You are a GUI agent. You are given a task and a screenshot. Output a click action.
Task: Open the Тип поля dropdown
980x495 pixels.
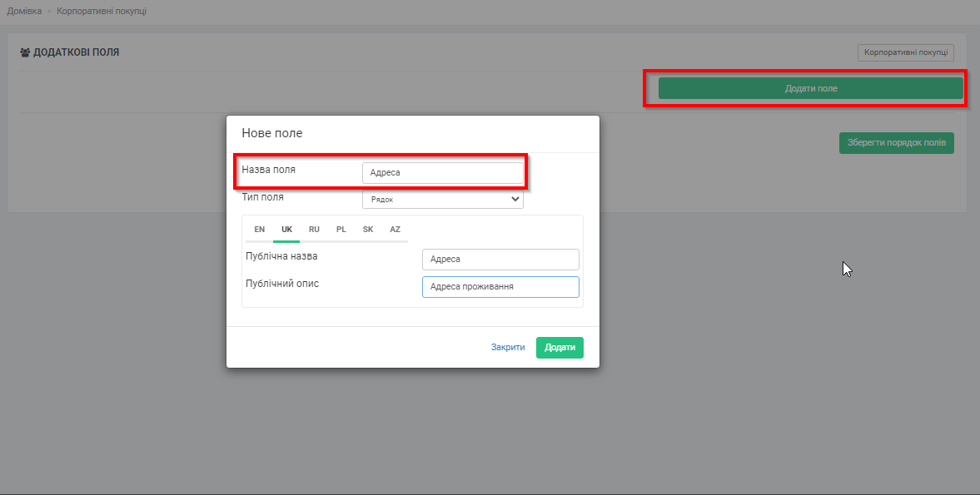click(x=442, y=200)
